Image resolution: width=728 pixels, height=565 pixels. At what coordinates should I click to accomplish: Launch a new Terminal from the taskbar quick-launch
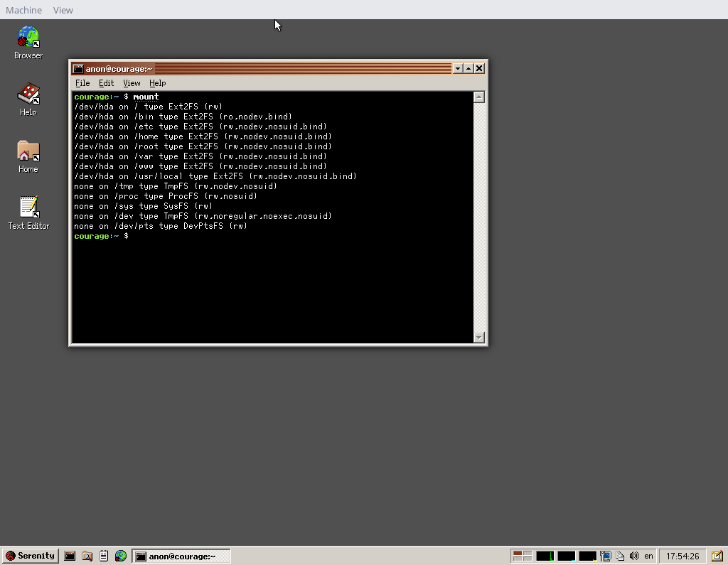click(69, 556)
